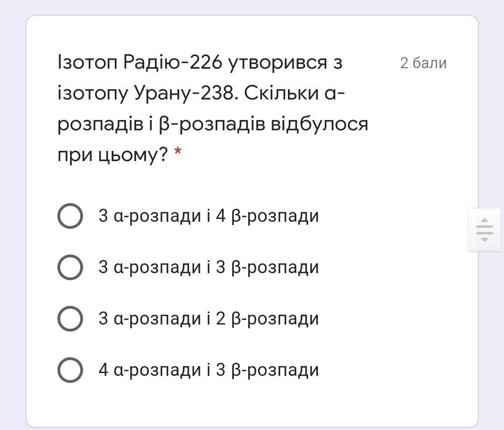The height and width of the screenshot is (430, 504).
Task: Click the label text '4 α-розпади і 3 β-розпади'
Action: [208, 370]
